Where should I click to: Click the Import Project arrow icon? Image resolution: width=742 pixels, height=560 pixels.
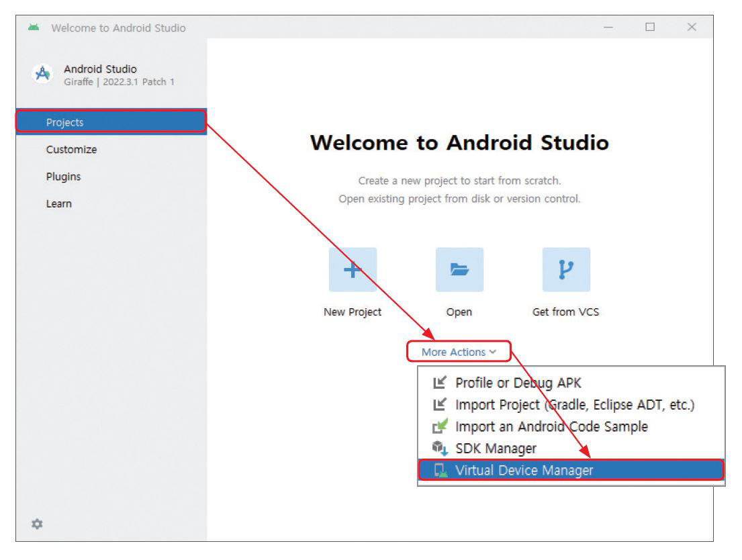pyautogui.click(x=440, y=404)
